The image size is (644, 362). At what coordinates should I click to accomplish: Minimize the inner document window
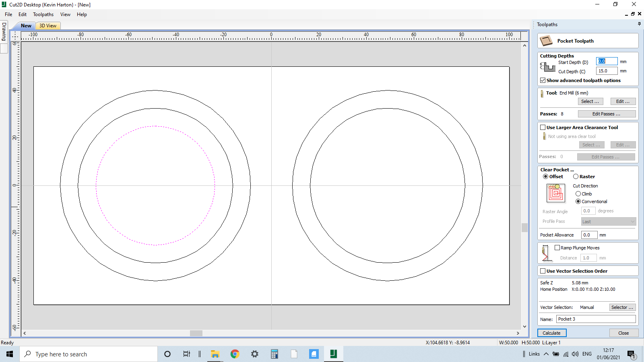626,14
